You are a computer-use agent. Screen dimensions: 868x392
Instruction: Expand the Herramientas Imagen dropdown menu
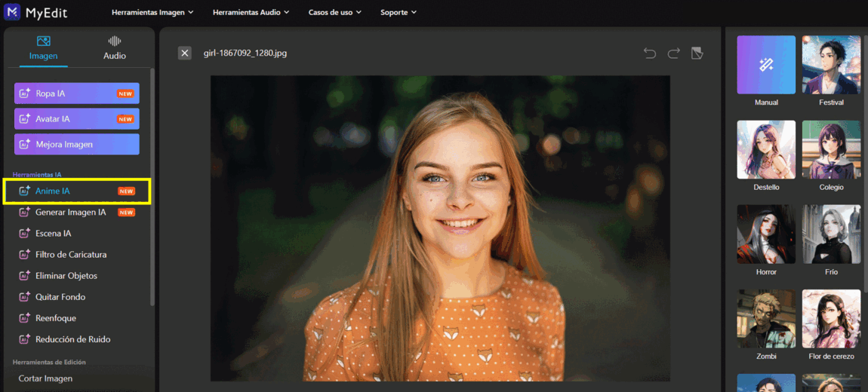click(x=152, y=12)
